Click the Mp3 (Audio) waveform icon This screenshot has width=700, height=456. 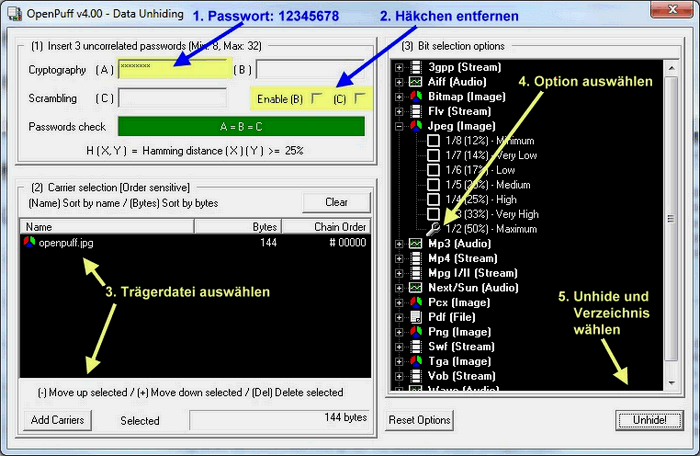coord(416,244)
